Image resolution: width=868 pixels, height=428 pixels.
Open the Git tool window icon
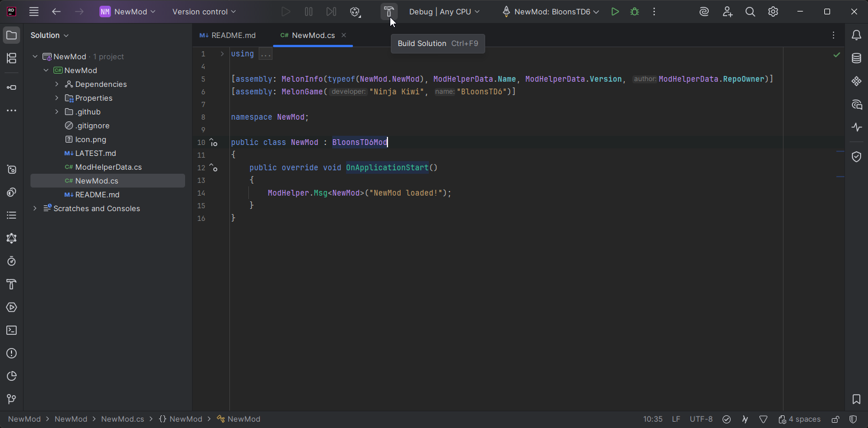(11, 399)
